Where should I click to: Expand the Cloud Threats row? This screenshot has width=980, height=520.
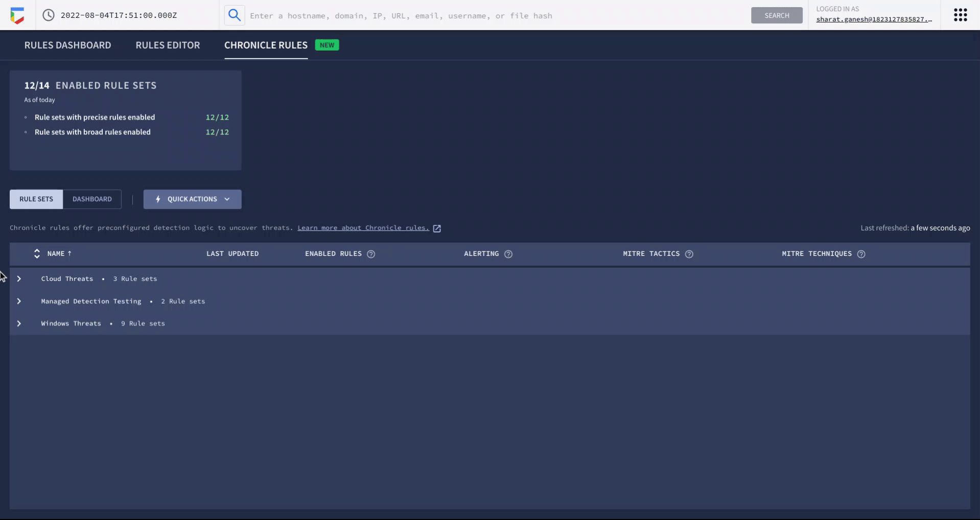pos(19,279)
